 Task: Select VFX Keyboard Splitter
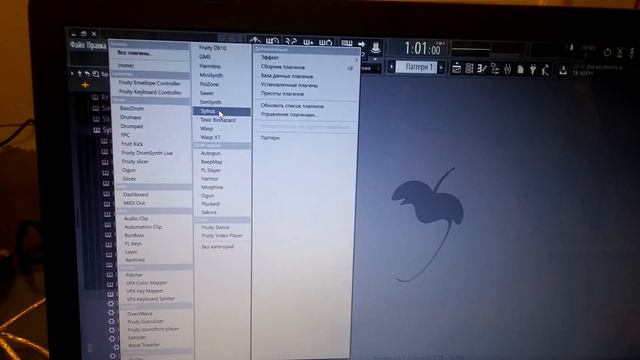[151, 299]
